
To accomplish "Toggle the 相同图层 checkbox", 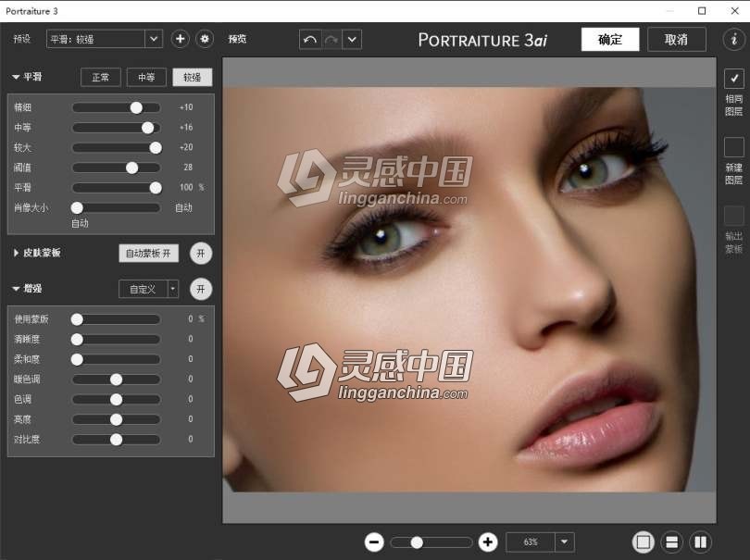I will point(733,79).
